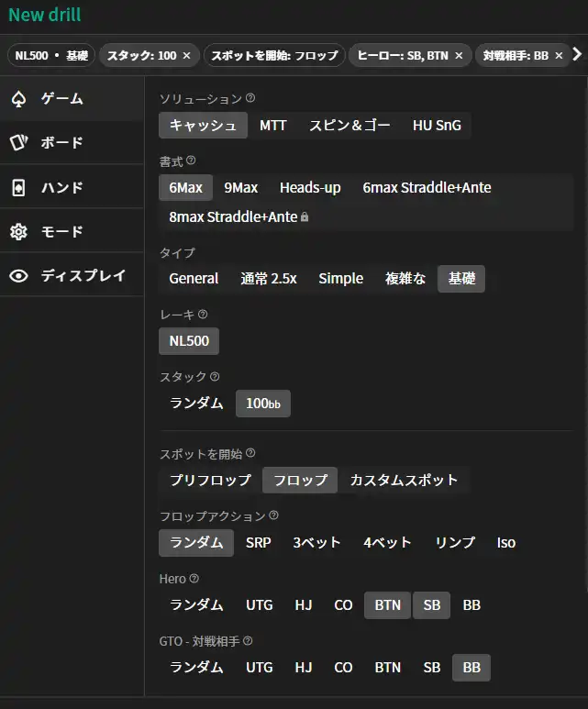Toggle CO as Hero position
This screenshot has width=588, height=709.
[x=343, y=605]
